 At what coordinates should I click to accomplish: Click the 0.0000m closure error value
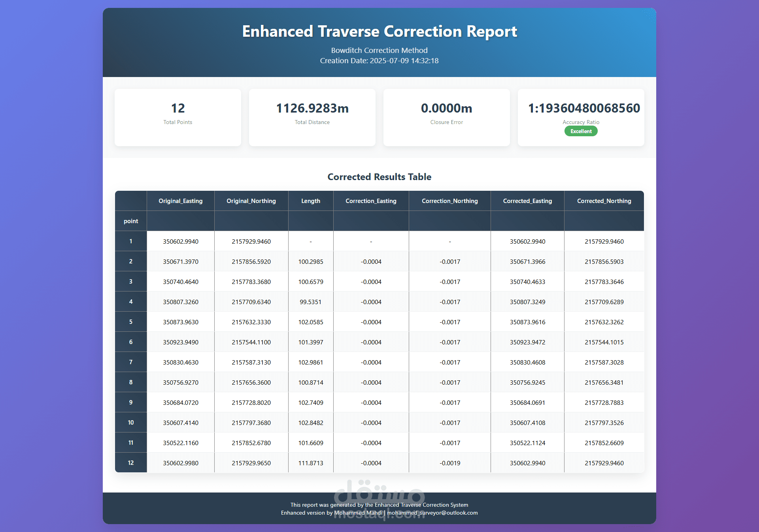tap(447, 108)
